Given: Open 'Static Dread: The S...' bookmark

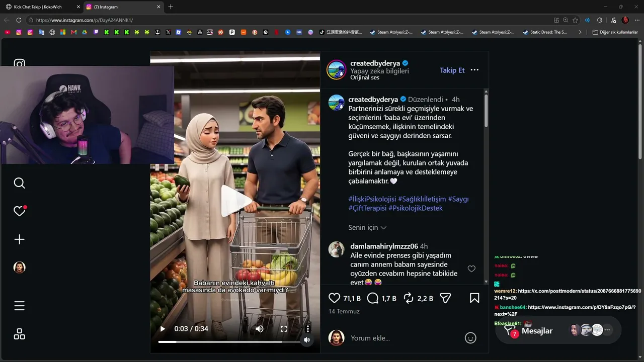Looking at the screenshot, I should click(545, 32).
